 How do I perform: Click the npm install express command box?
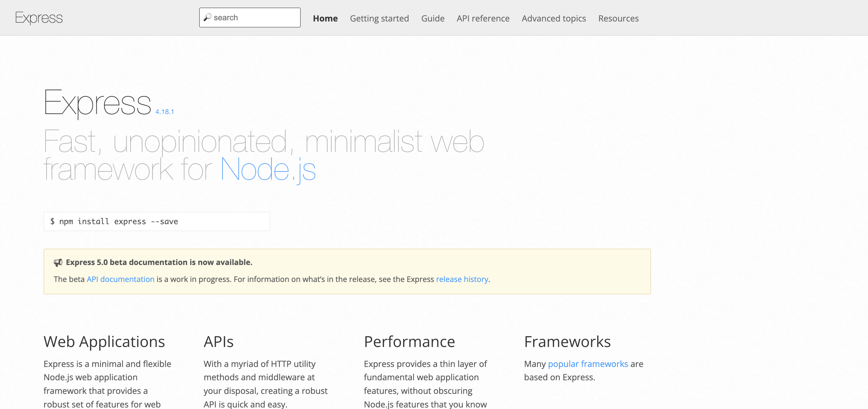coord(157,221)
